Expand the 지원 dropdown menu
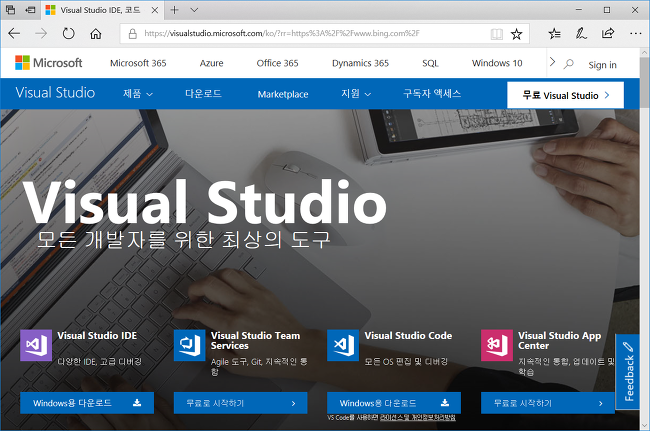The image size is (650, 431). (x=356, y=94)
